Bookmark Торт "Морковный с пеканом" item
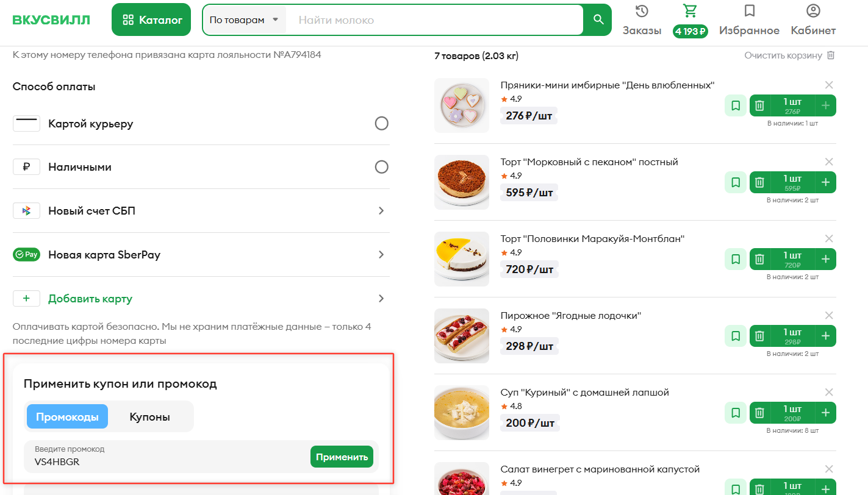The image size is (868, 495). pos(736,182)
